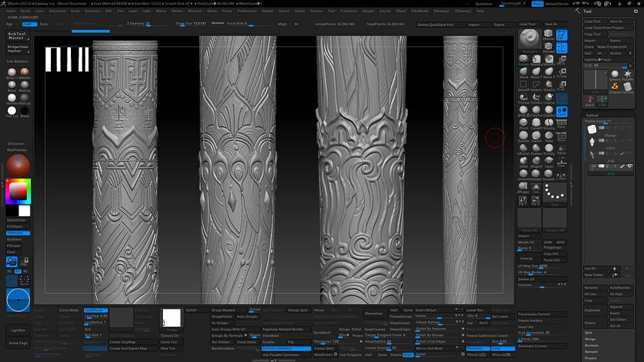The height and width of the screenshot is (362, 644).
Task: Toggle Zsub mode button
Action: click(44, 24)
